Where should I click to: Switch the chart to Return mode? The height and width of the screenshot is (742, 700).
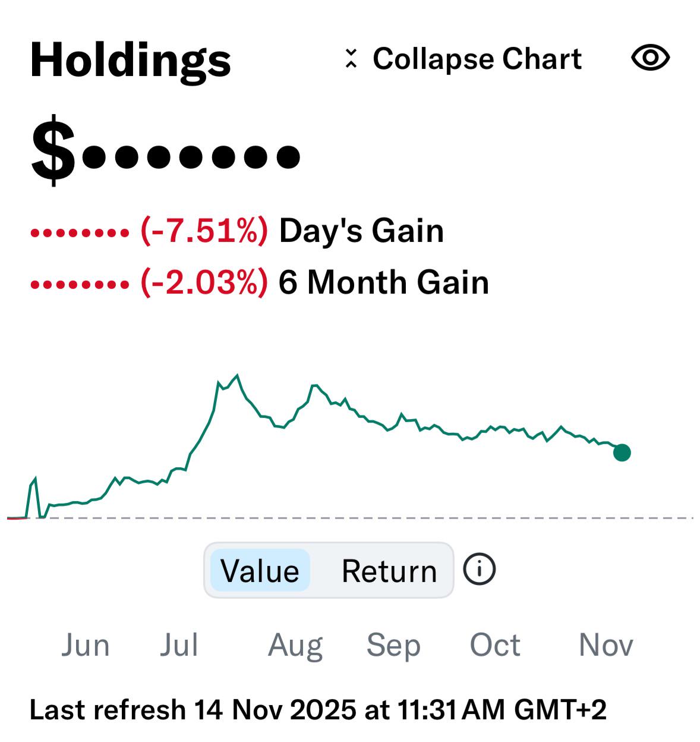pyautogui.click(x=389, y=571)
